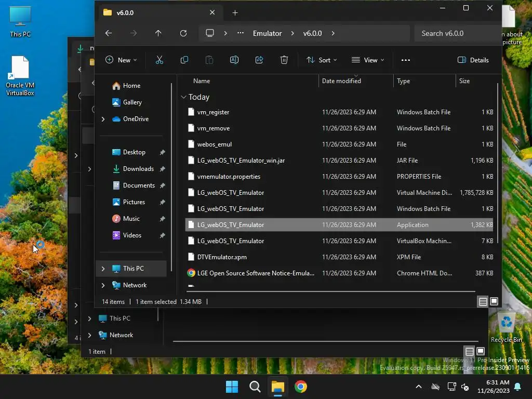Click the chevron after v6.0.0 in the address bar

[333, 33]
